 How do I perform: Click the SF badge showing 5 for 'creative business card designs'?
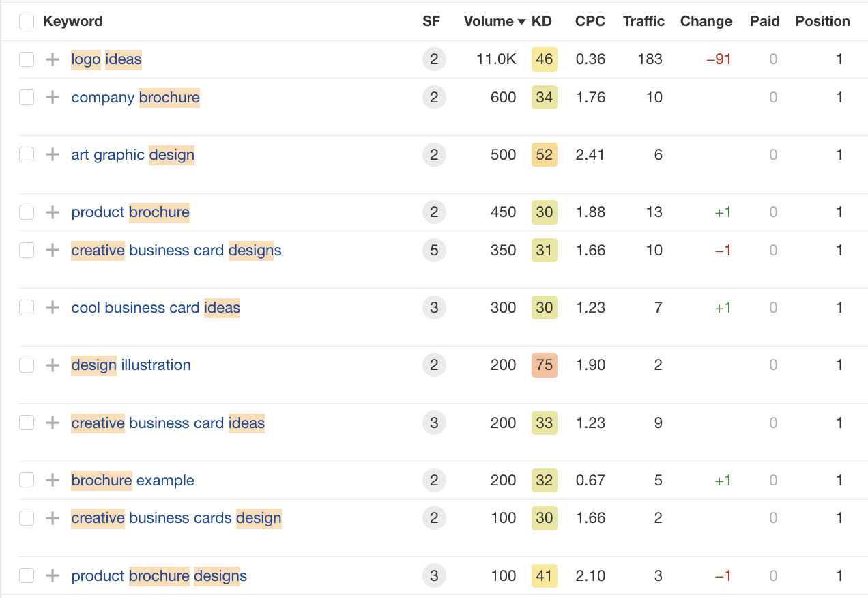434,251
